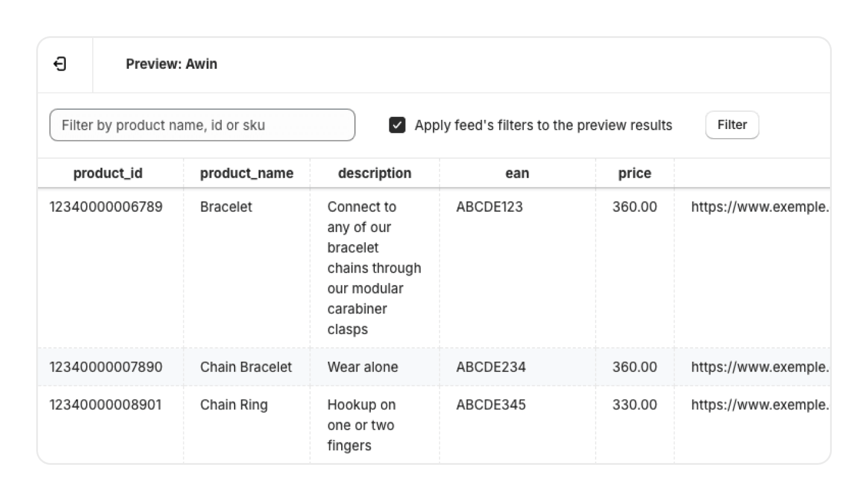Open the Bracelet row URL link
This screenshot has height=501, width=868.
click(x=759, y=207)
